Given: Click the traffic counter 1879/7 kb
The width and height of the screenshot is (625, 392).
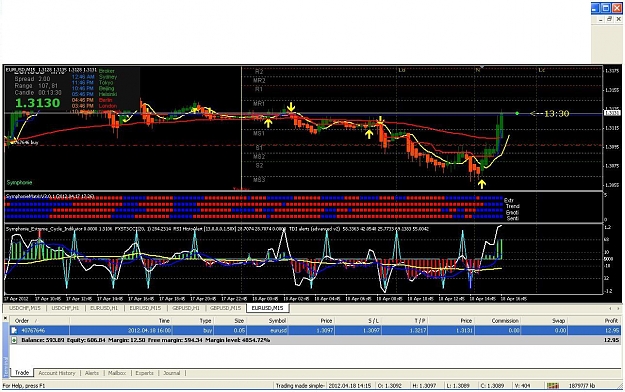Looking at the screenshot, I should 583,386.
